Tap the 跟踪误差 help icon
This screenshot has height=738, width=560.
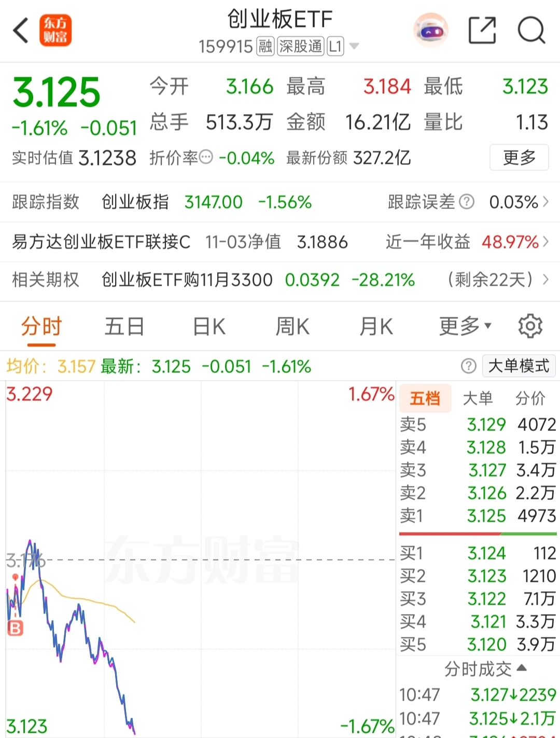click(467, 202)
